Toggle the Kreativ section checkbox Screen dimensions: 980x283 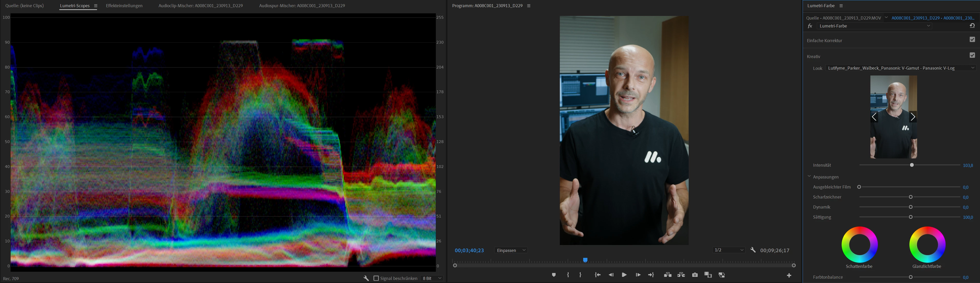tap(972, 55)
